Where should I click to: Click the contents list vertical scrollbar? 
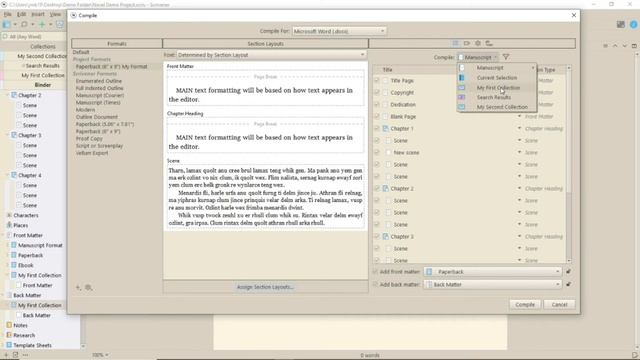[x=569, y=164]
